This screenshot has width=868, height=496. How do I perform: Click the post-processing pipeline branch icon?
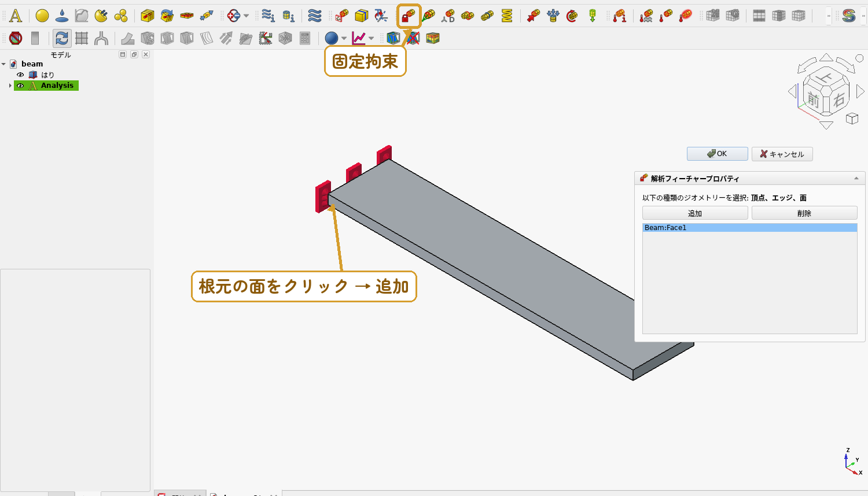(x=101, y=38)
